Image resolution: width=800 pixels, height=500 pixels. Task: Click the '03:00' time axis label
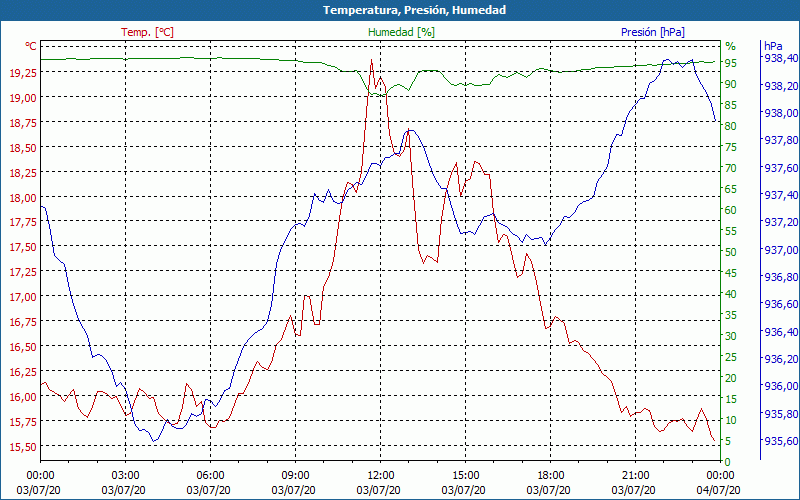pos(126,476)
